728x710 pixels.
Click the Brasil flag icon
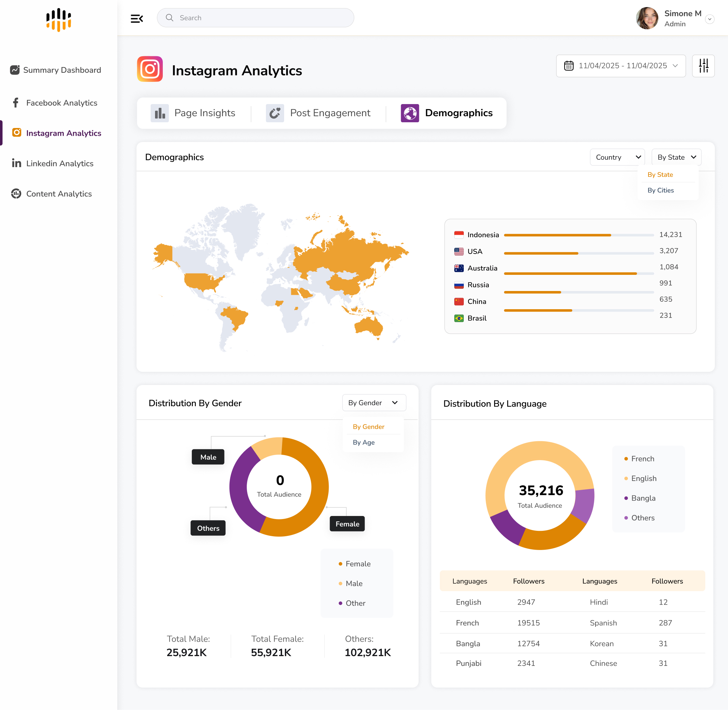[459, 318]
